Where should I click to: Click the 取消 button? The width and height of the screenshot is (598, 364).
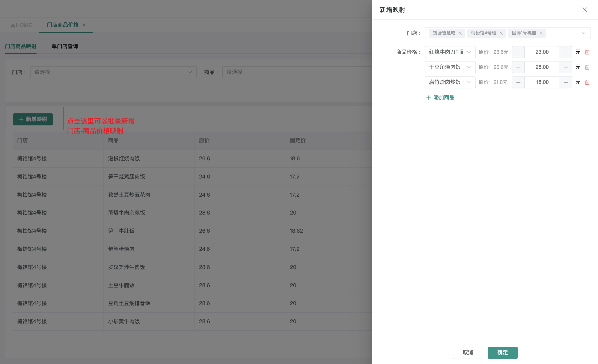pyautogui.click(x=468, y=352)
